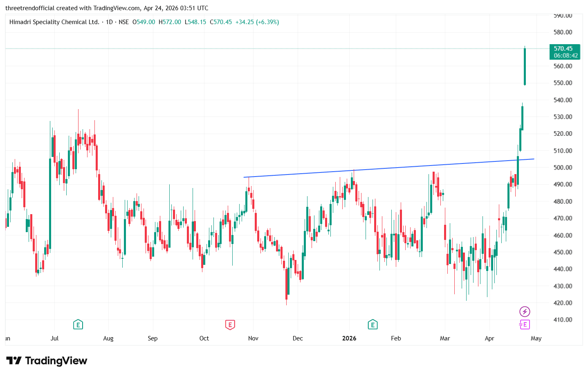Viewport: 588px width, 376px height.
Task: Click the Aug label on time axis
Action: (x=108, y=338)
